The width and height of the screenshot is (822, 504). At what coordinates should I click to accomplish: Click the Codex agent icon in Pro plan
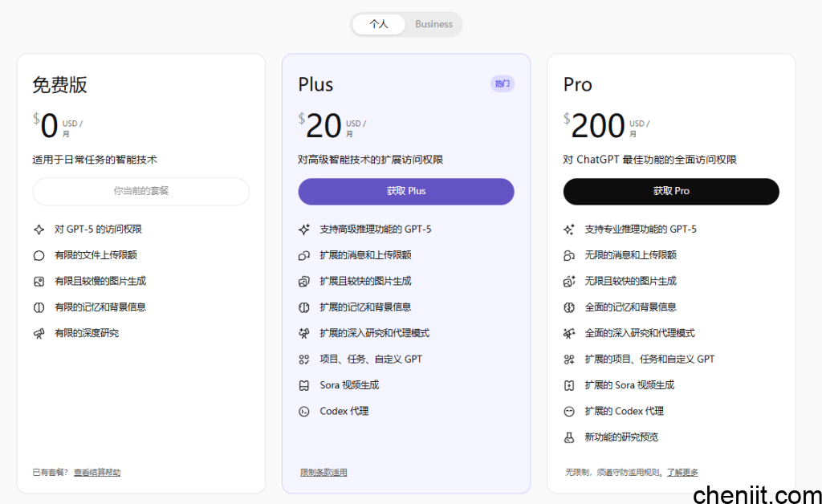pyautogui.click(x=569, y=412)
